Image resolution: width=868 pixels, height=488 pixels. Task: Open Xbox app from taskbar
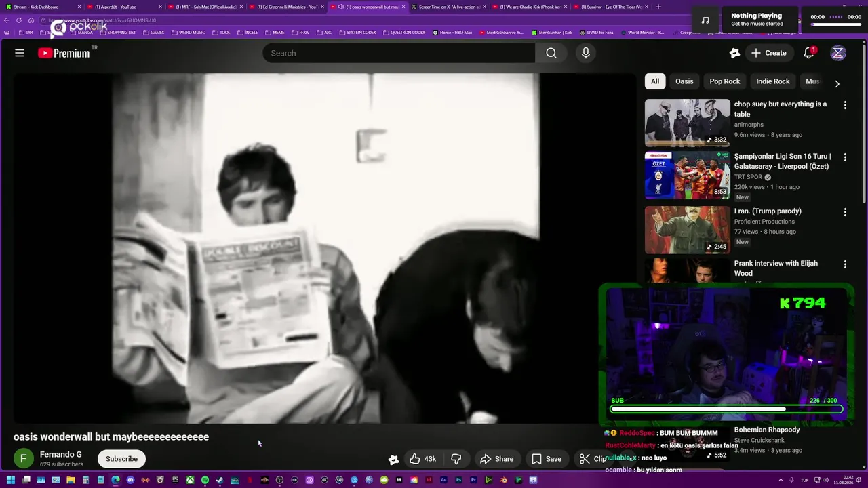tap(190, 480)
